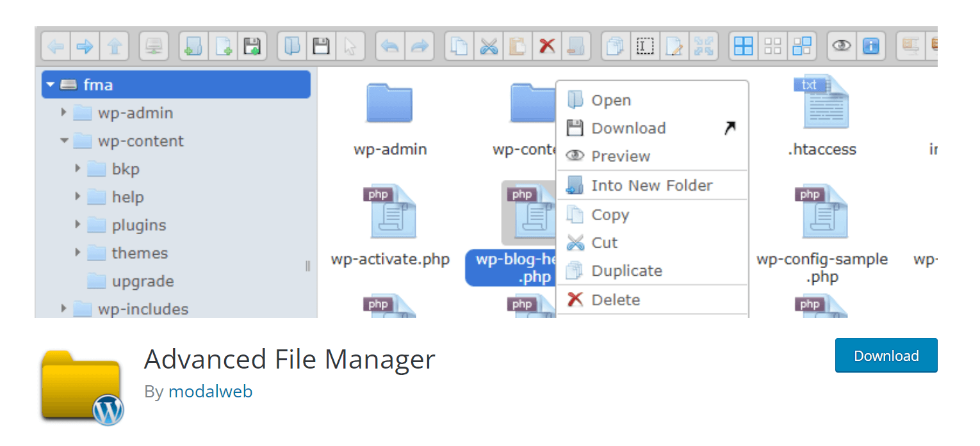980x446 pixels.
Task: Choose Copy from the context menu
Action: pos(653,215)
